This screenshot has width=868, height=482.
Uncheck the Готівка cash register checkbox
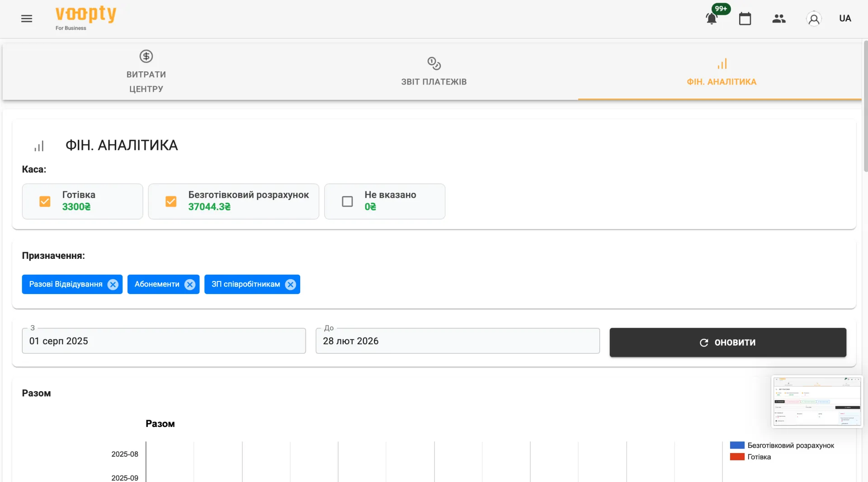tap(45, 201)
